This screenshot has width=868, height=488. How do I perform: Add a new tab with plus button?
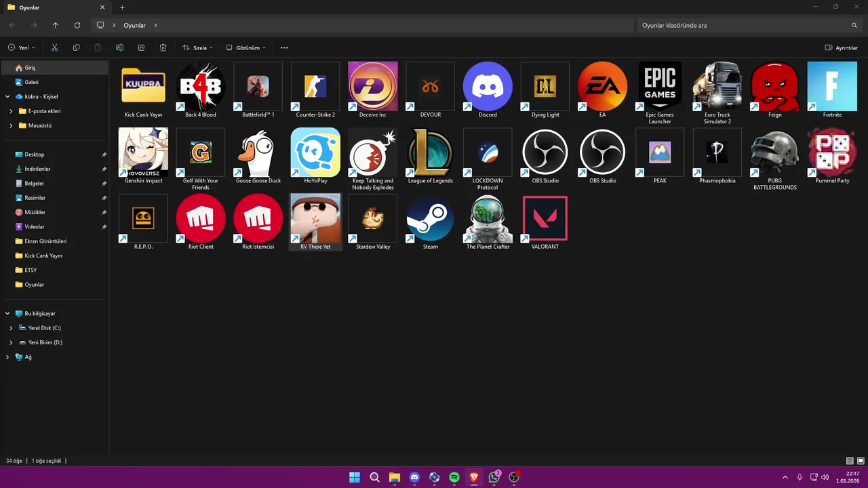point(122,7)
